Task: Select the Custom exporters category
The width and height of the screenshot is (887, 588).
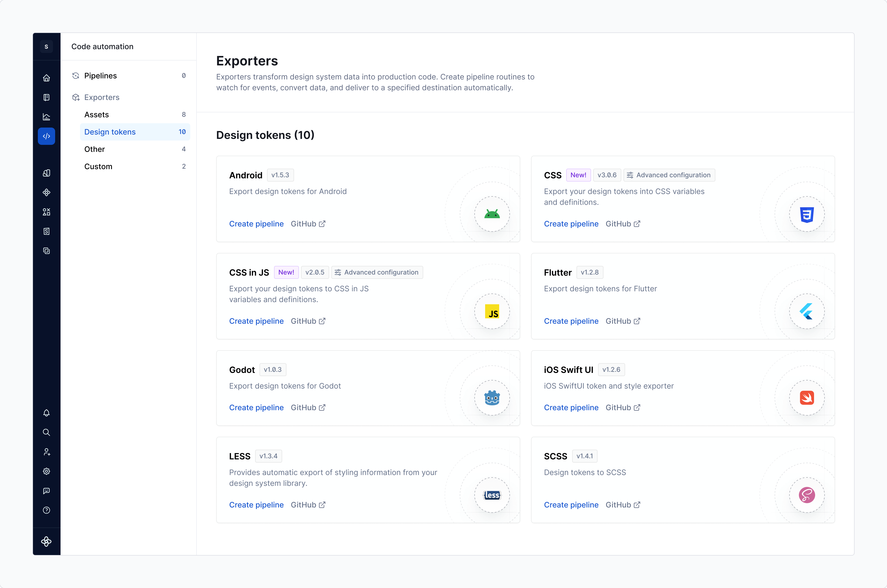Action: coord(98,166)
